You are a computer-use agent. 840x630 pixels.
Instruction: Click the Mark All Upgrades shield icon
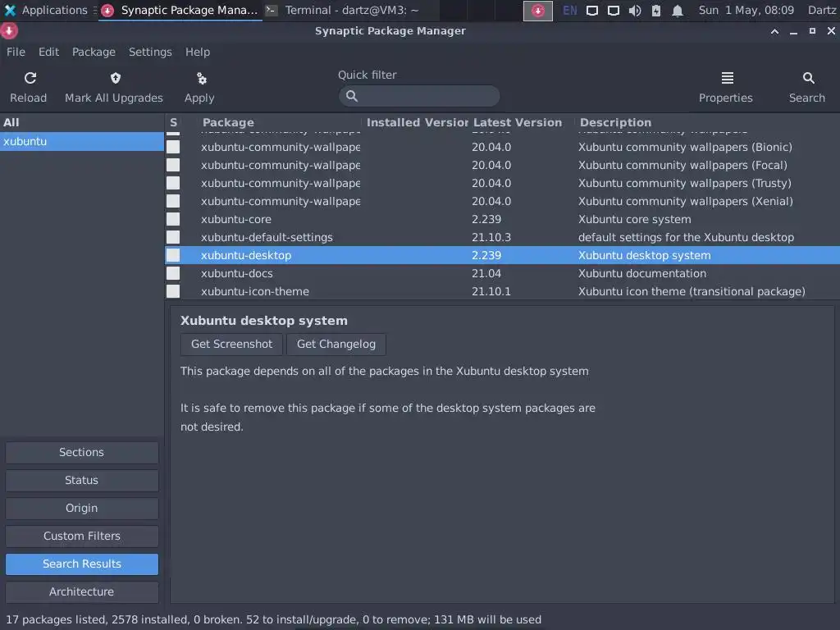[x=115, y=78]
